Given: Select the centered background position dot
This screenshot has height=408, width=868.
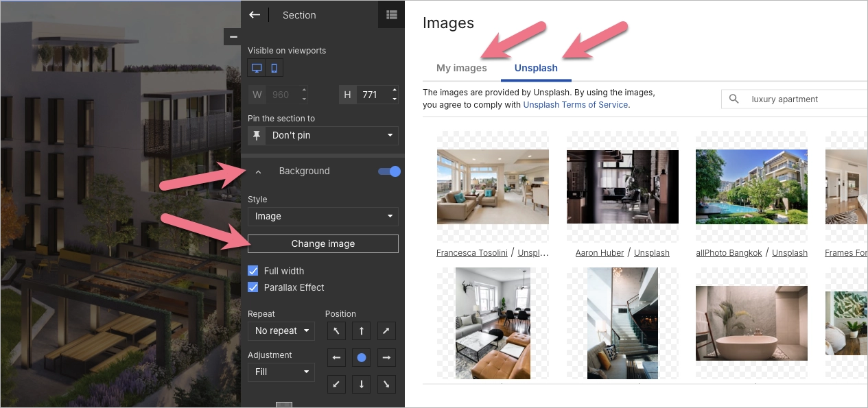Looking at the screenshot, I should click(x=361, y=357).
